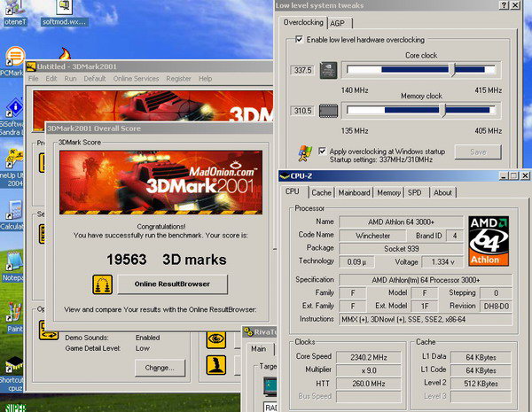Image resolution: width=532 pixels, height=412 pixels.
Task: Launch the TuneUp Utilities 2004 shortcut
Action: [x=12, y=167]
